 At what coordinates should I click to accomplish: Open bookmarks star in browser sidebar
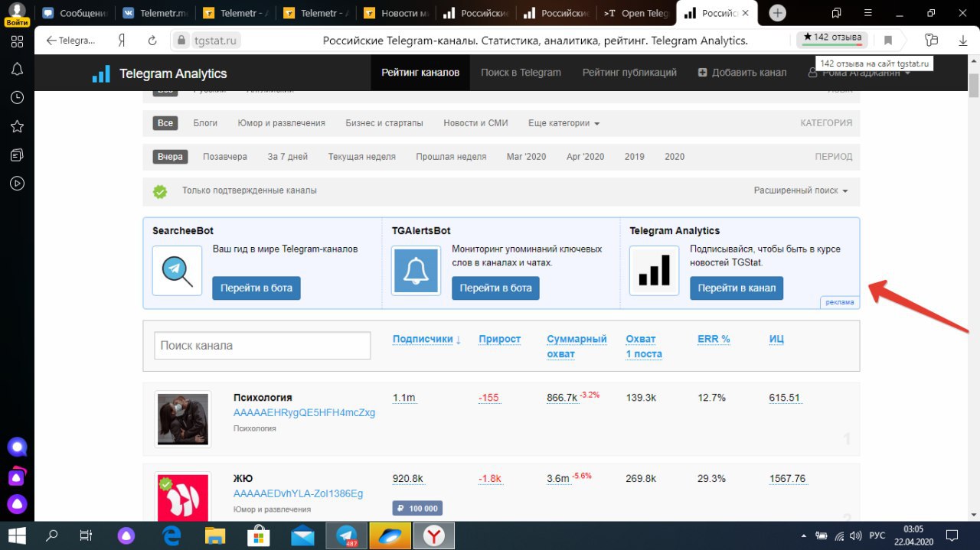[17, 126]
